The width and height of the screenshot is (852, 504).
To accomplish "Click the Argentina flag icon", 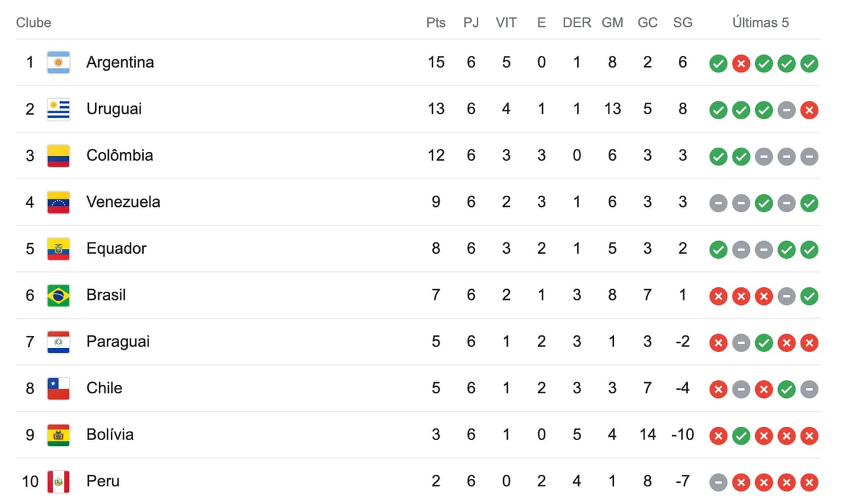I will (58, 63).
